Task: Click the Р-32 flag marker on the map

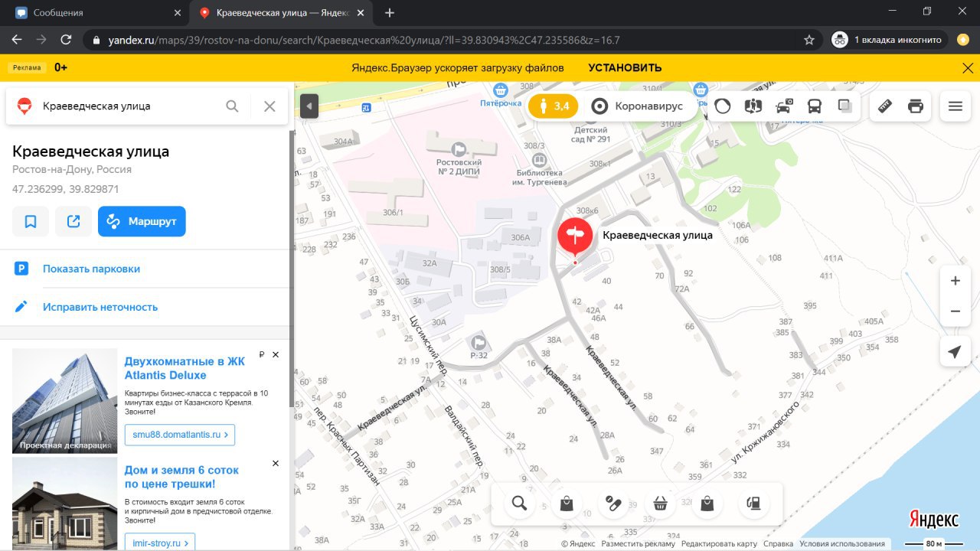Action: point(479,342)
